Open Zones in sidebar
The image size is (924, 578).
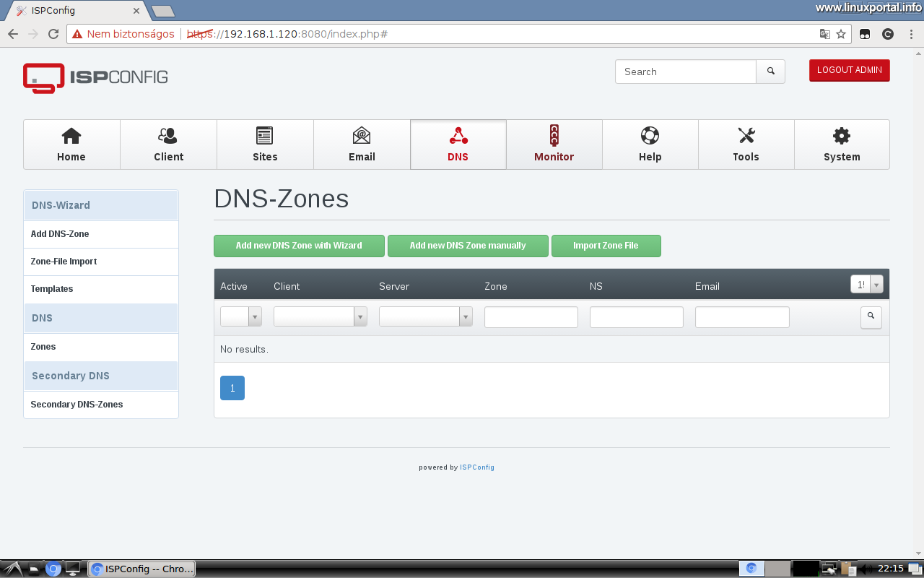(x=101, y=347)
